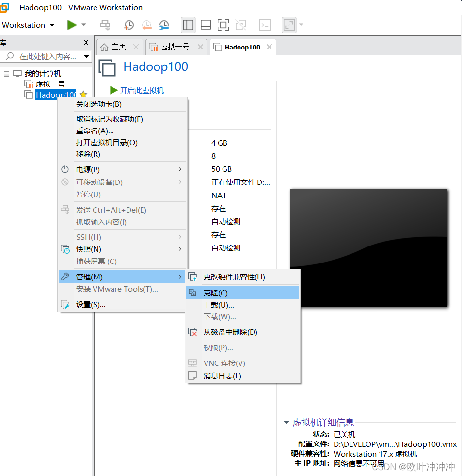
Task: Click the Hadoop100 tab label
Action: [x=242, y=48]
